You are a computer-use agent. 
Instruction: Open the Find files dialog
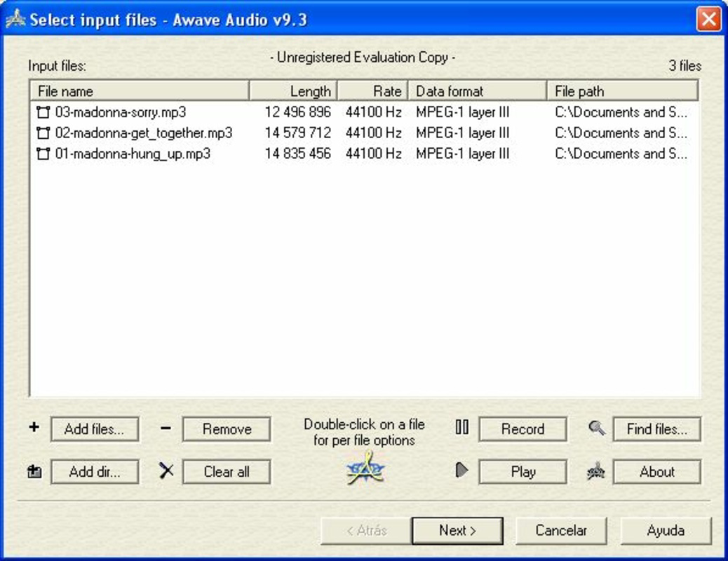(x=657, y=428)
